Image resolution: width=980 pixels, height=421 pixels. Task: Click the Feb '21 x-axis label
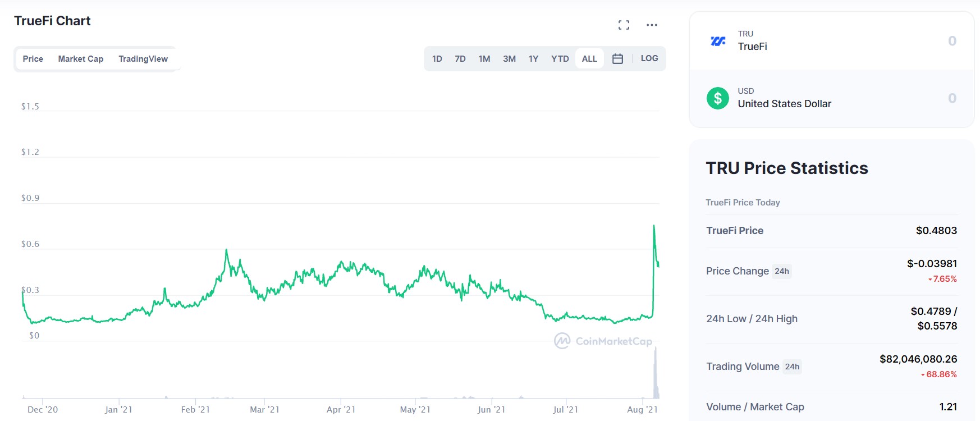click(x=195, y=409)
